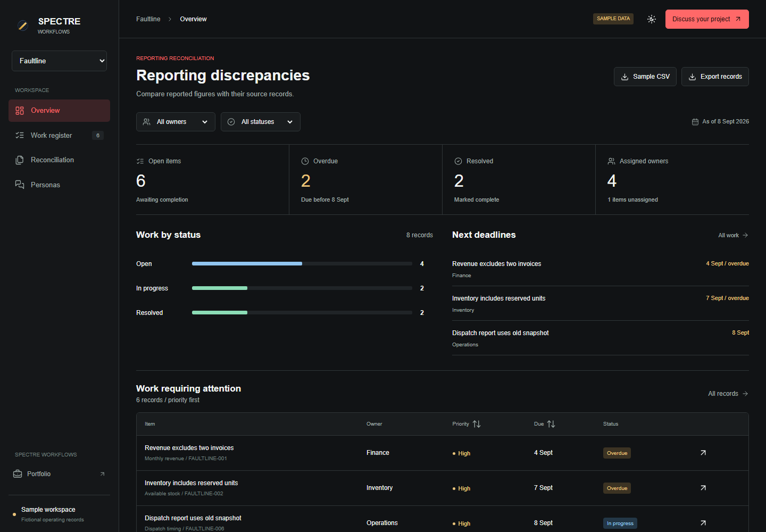Open Revenue excludes two invoices row arrow

(703, 453)
